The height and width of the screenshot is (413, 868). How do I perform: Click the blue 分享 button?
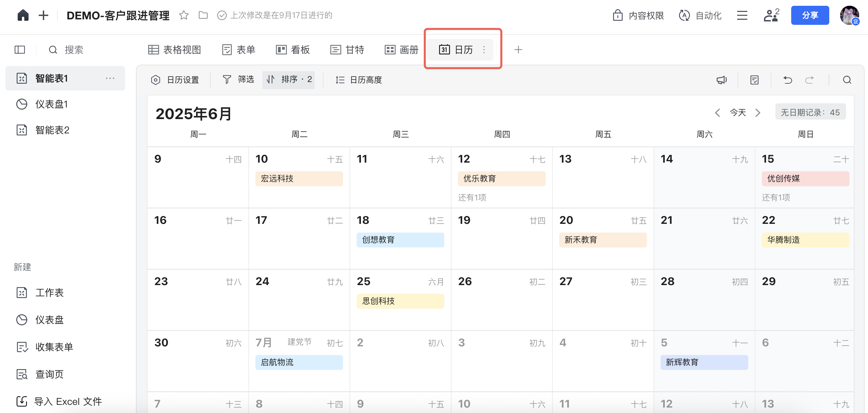pos(810,15)
